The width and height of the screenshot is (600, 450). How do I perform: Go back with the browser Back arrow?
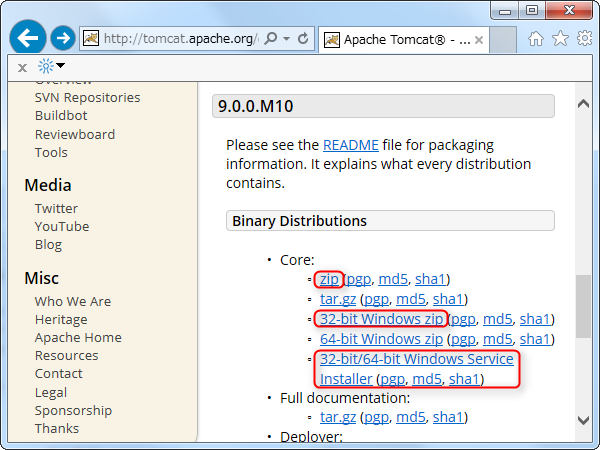pos(28,38)
